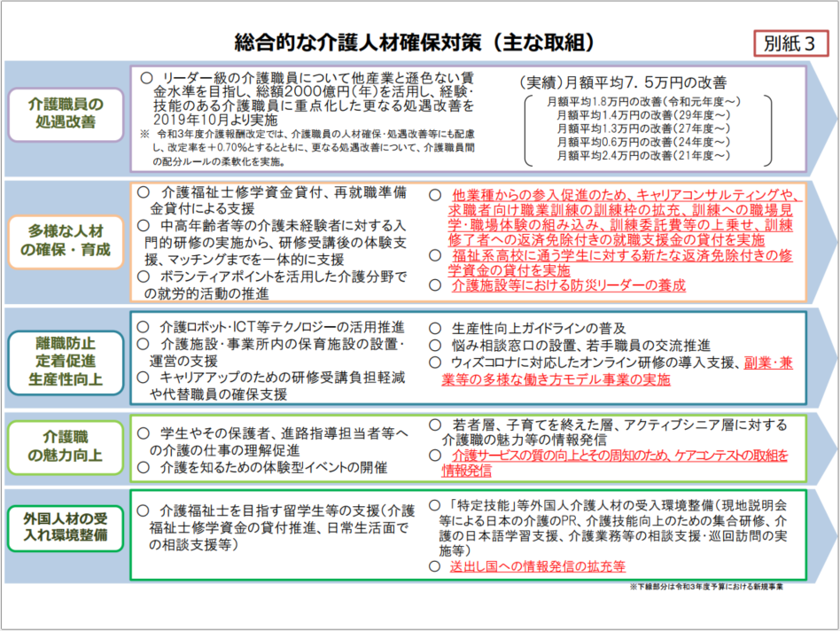Open the underlined 福祉系高校に通う学生 text

tap(611, 262)
